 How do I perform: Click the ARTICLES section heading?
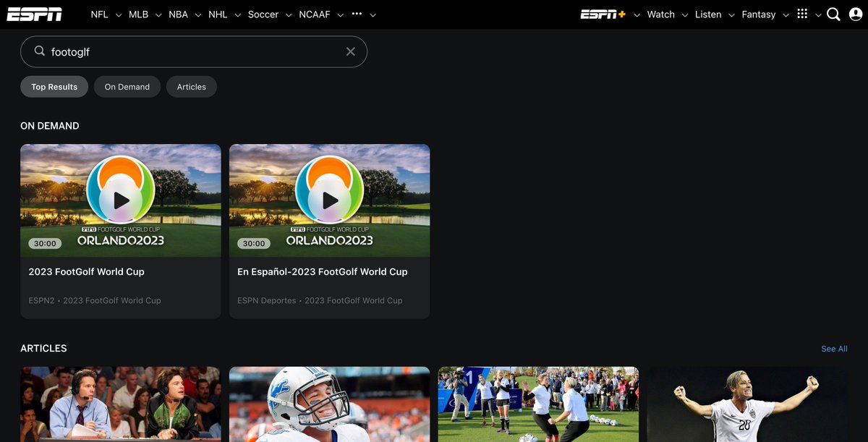[x=43, y=349]
